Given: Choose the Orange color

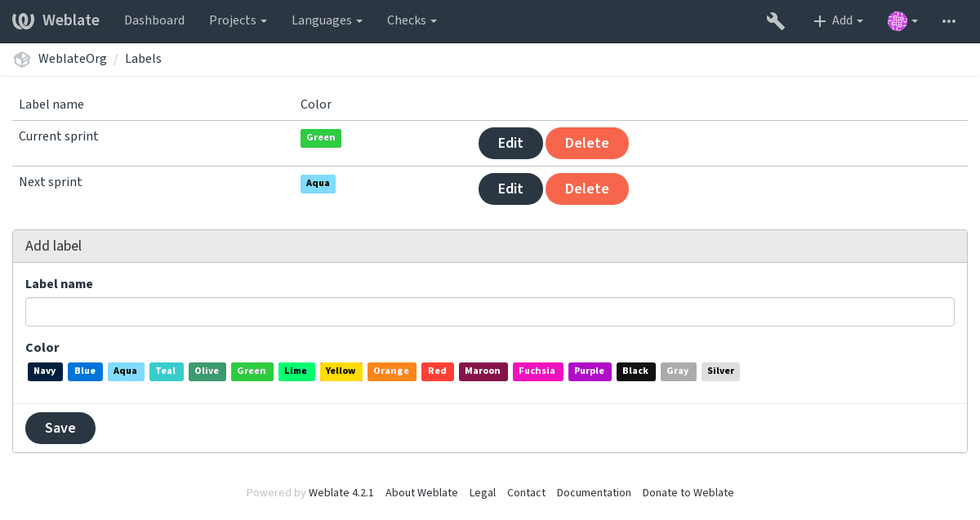Looking at the screenshot, I should point(391,371).
